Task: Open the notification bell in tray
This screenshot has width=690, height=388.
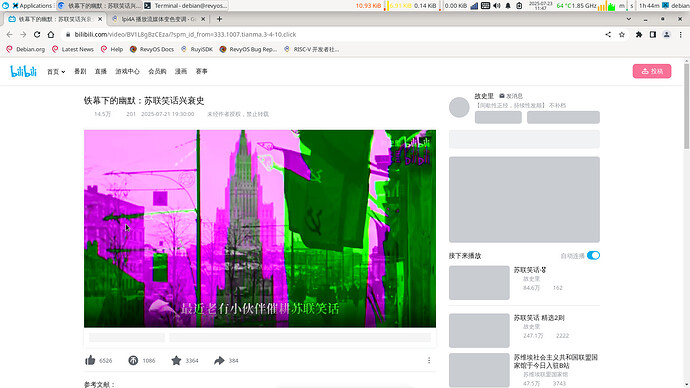Action: pyautogui.click(x=508, y=6)
